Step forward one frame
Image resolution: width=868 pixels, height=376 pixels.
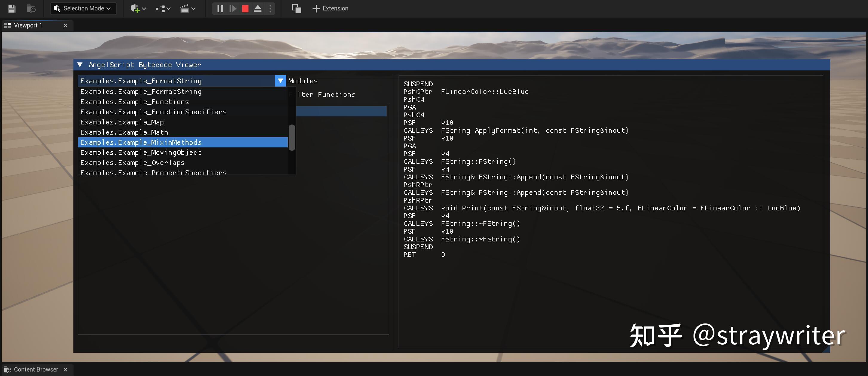pos(232,8)
